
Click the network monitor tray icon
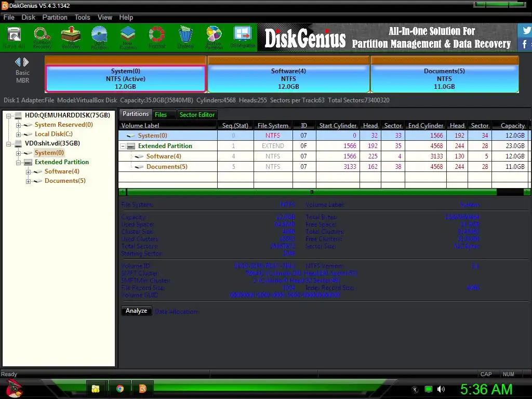click(429, 389)
